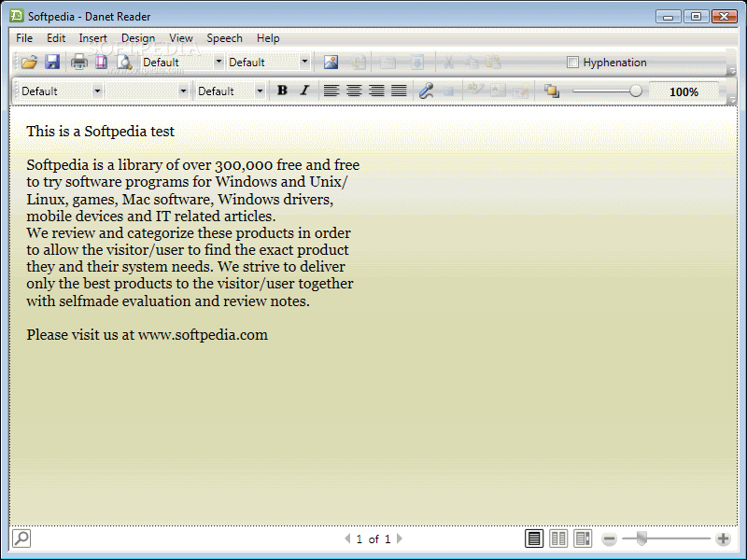Click the 100% value field
This screenshot has height=560, width=747.
pos(684,91)
